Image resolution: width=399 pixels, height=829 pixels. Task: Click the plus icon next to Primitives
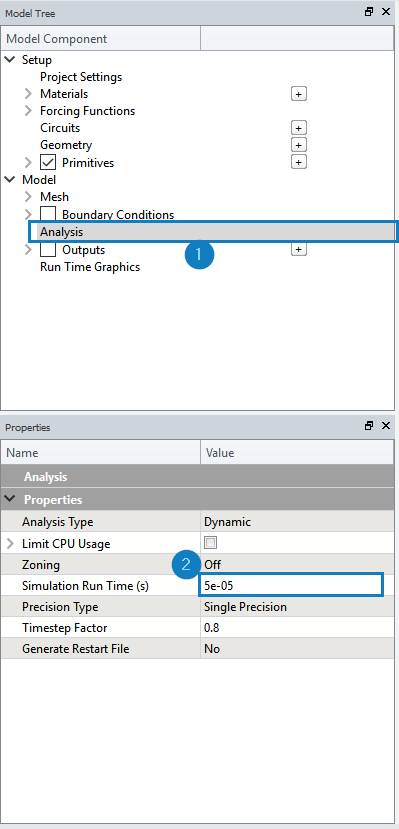(299, 162)
